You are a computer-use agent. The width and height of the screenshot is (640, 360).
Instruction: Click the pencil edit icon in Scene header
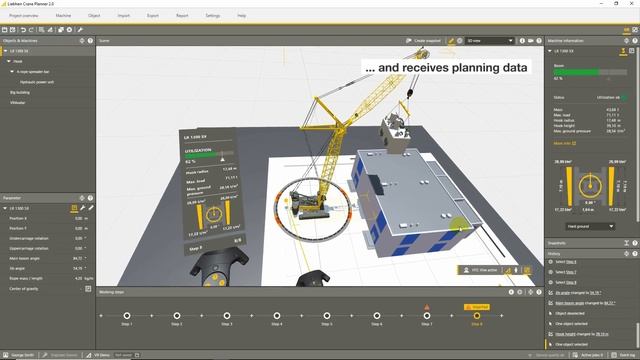[x=451, y=41]
